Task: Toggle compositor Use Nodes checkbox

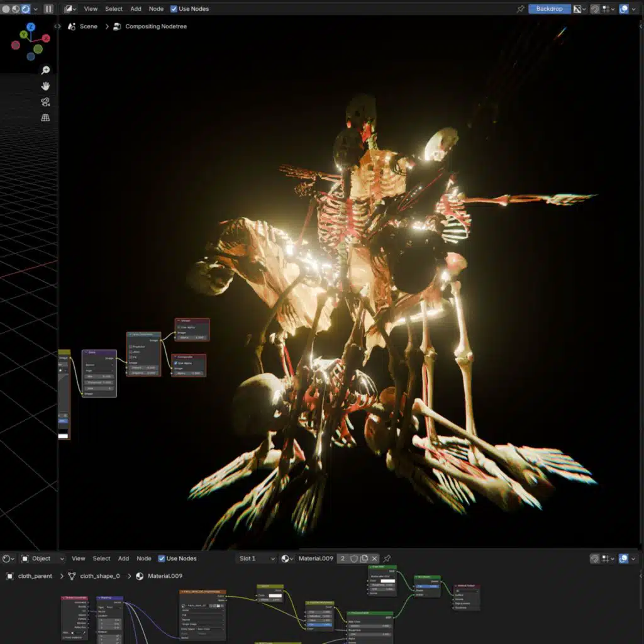Action: 174,9
